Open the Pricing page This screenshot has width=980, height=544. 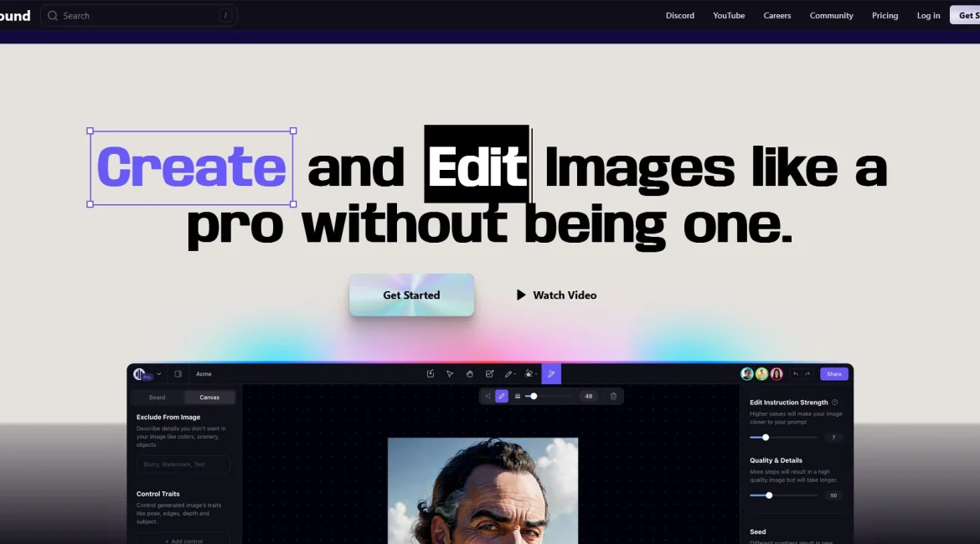point(885,16)
